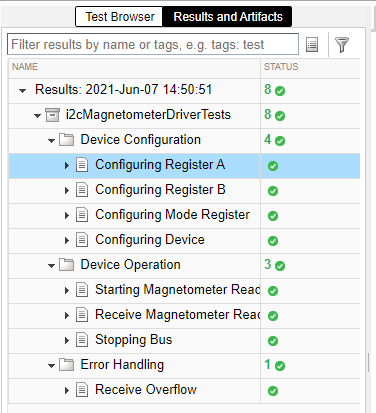
Task: Click Receive Magnetometer Read green check status
Action: point(273,316)
